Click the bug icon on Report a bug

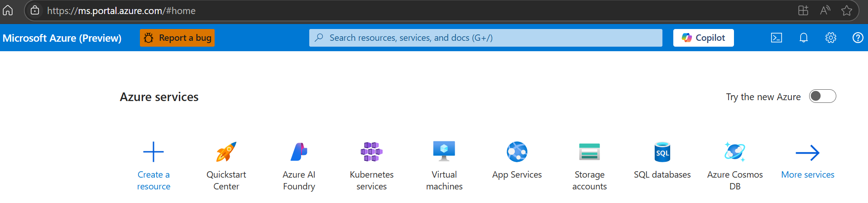[x=149, y=38]
